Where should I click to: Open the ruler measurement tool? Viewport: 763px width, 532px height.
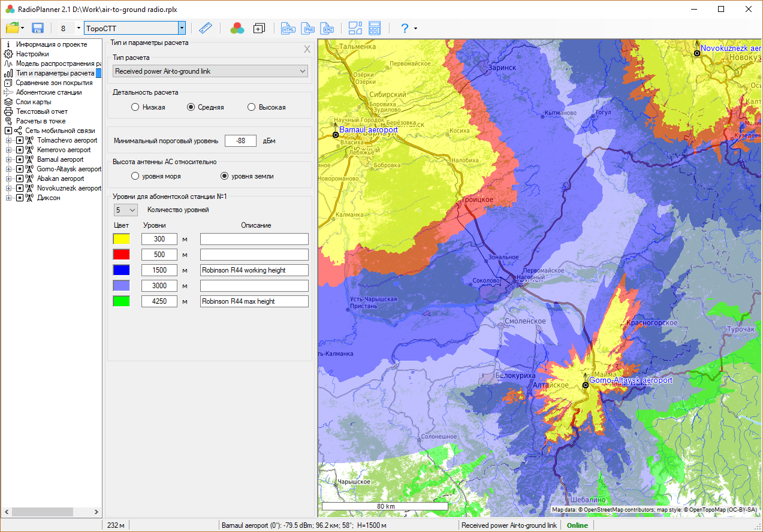[x=206, y=28]
